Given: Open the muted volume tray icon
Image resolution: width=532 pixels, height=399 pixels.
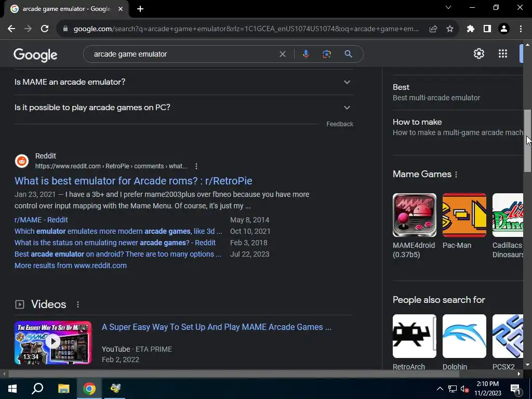Looking at the screenshot, I should (465, 389).
